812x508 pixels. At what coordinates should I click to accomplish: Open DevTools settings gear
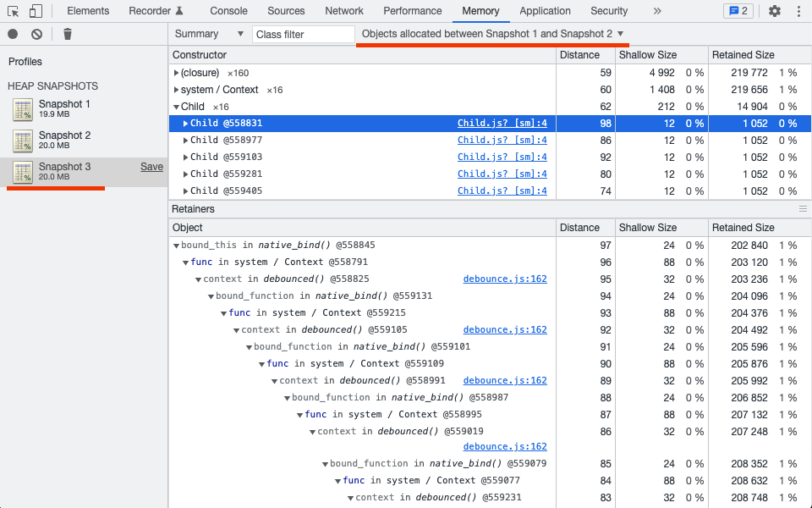pyautogui.click(x=775, y=11)
